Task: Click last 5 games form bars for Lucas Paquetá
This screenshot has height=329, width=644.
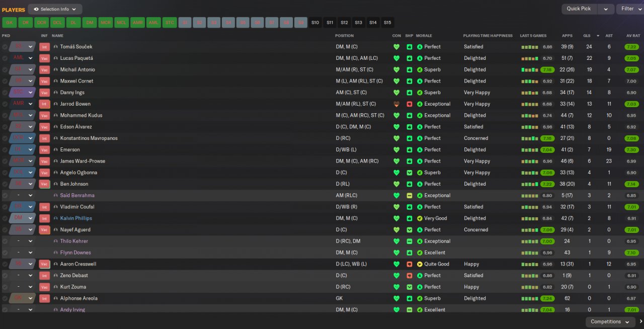Action: click(530, 58)
